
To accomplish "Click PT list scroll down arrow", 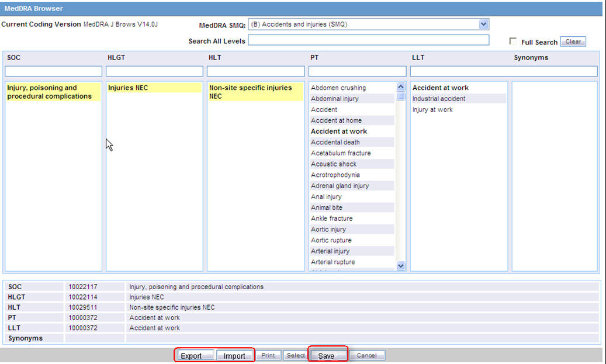I will click(400, 265).
